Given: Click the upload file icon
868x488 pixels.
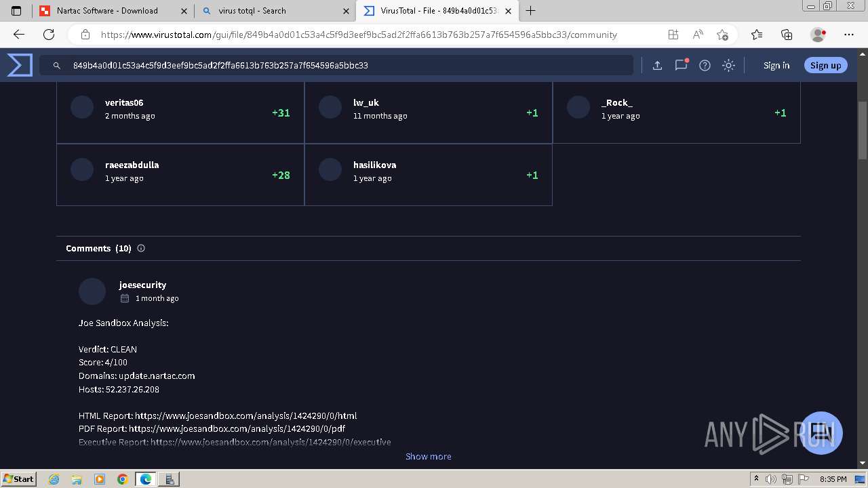Looking at the screenshot, I should (657, 65).
